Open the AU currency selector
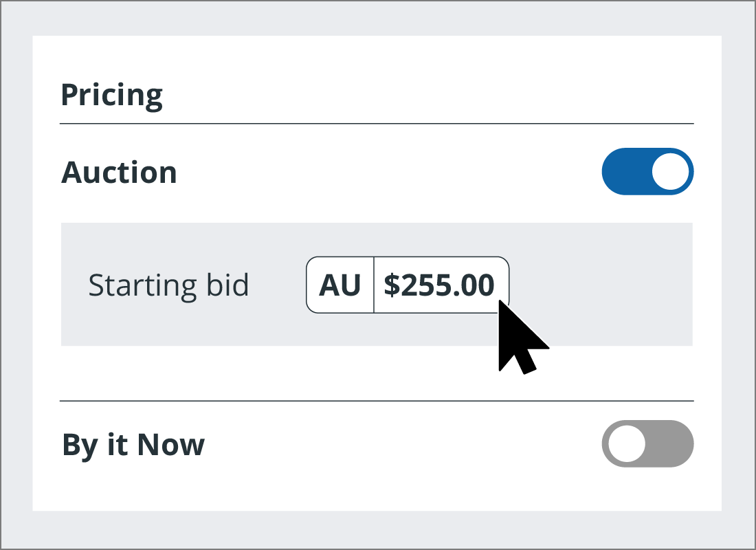756x550 pixels. pos(340,285)
